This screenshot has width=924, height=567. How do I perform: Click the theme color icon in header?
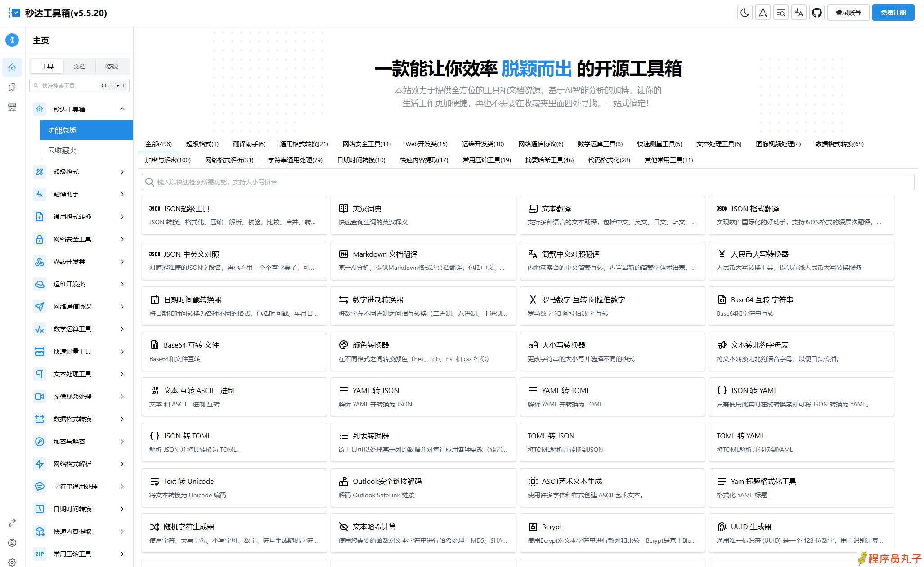pyautogui.click(x=763, y=13)
